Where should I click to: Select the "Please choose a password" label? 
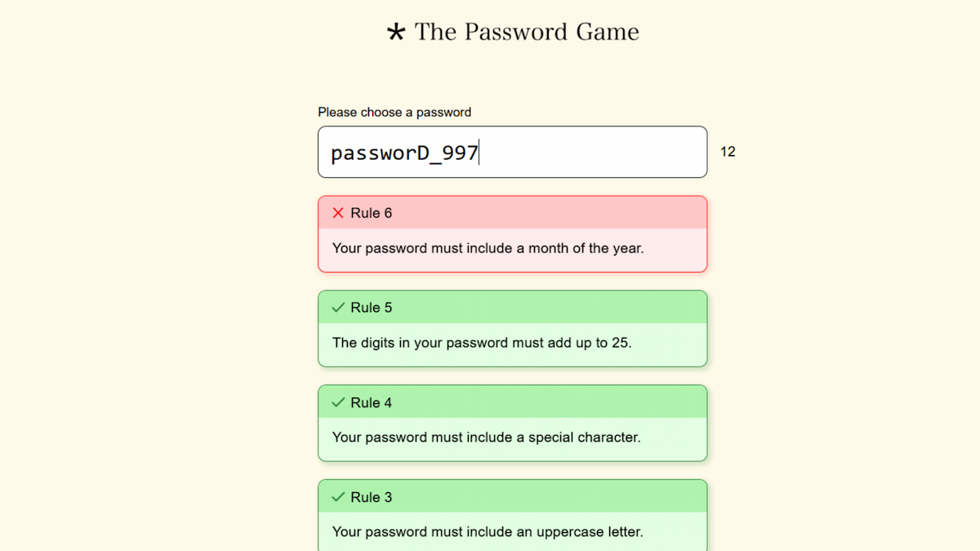click(394, 113)
